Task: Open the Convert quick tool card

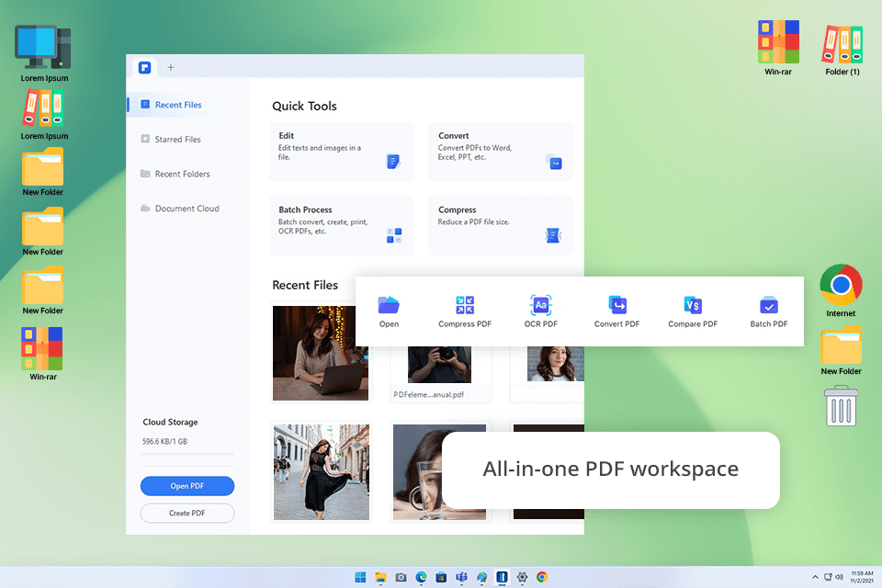Action: [501, 152]
